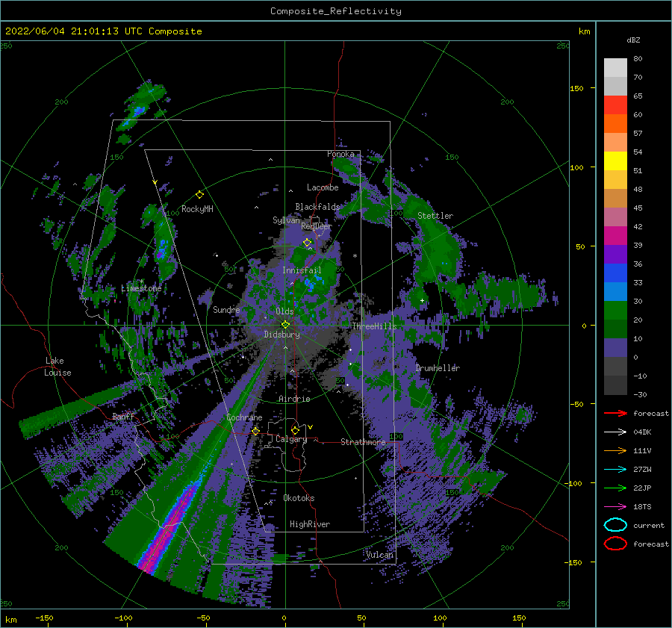The height and width of the screenshot is (628, 672).
Task: Click the Blackfalds city label
Action: click(317, 207)
